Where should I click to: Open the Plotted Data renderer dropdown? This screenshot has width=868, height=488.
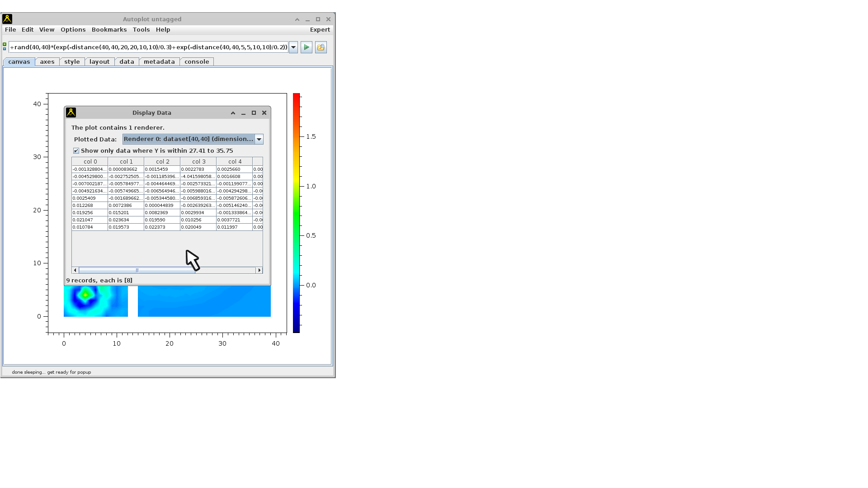pos(259,139)
